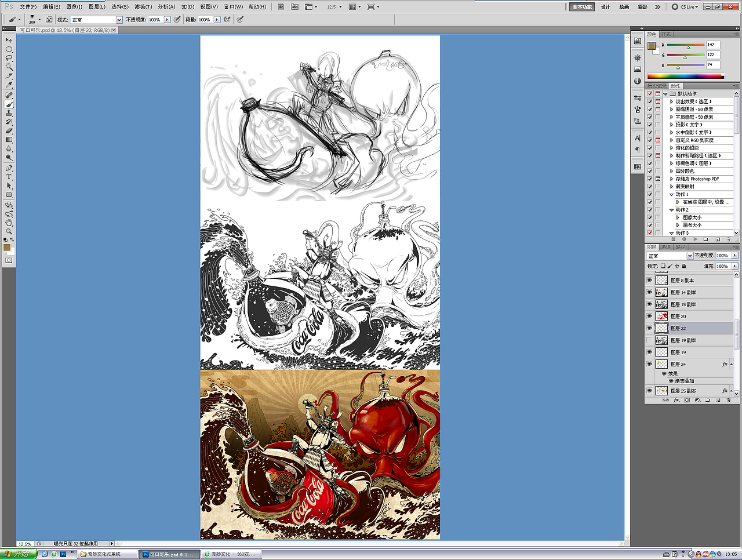Open the Navigator panel icon in dock
Image resolution: width=742 pixels, height=560 pixels.
click(638, 59)
